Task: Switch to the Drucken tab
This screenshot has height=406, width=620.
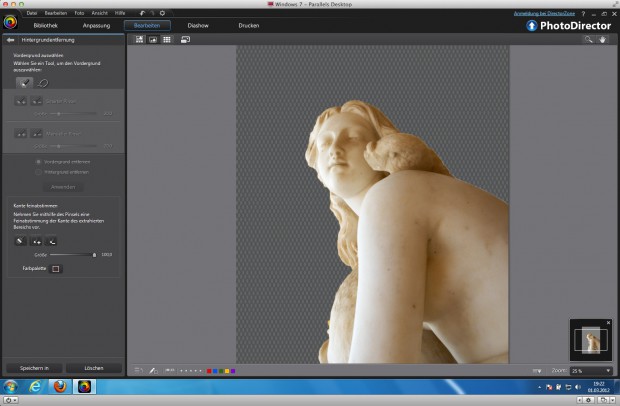Action: [x=248, y=26]
